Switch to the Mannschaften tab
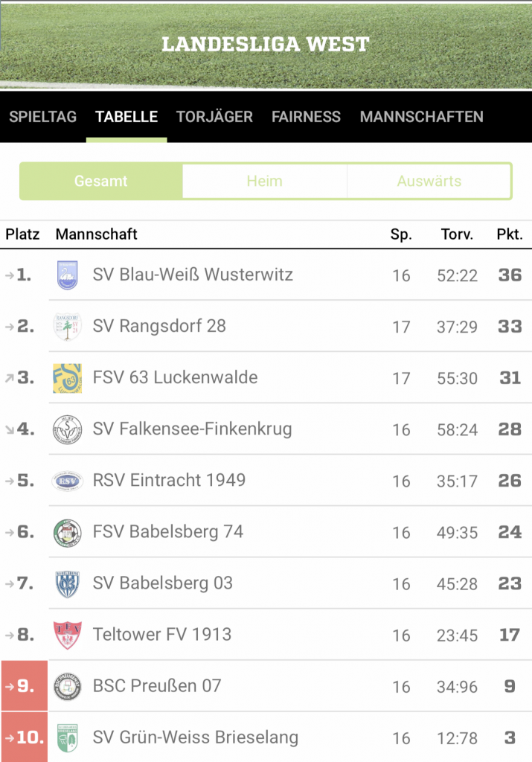Viewport: 532px width, 762px height. [x=422, y=117]
